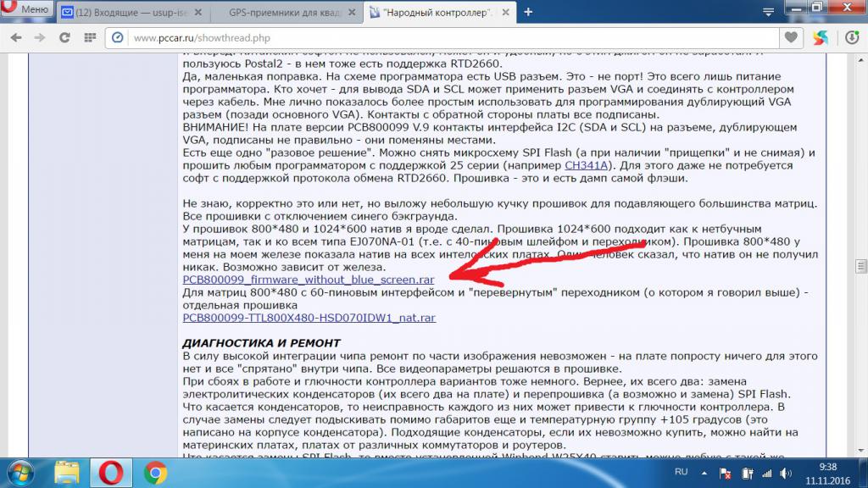
Task: Open the Speed Dial grid
Action: click(x=90, y=37)
